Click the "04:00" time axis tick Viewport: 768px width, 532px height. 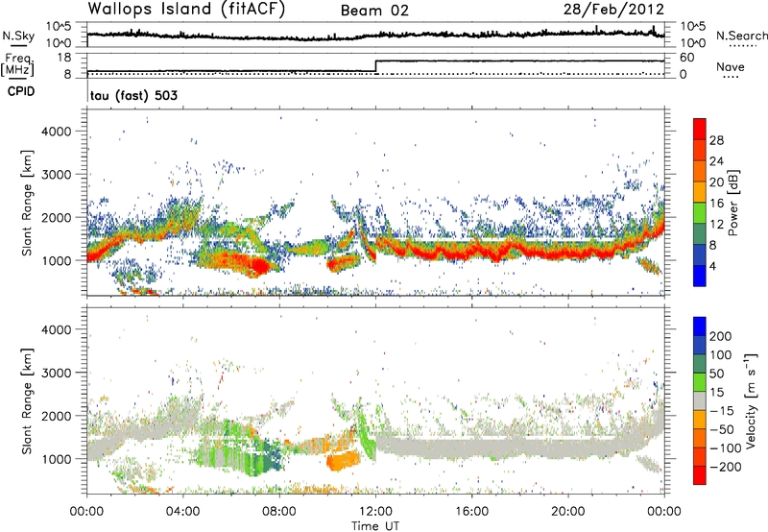pos(183,512)
